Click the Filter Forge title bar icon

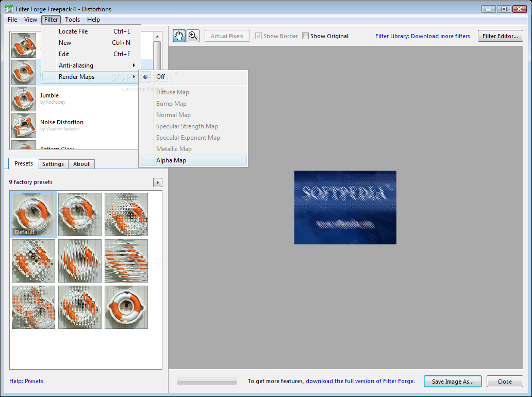click(x=9, y=9)
